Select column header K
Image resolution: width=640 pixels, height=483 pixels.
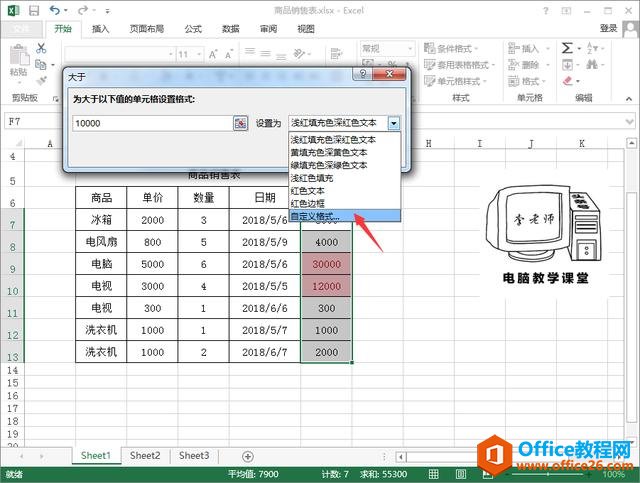[582, 143]
